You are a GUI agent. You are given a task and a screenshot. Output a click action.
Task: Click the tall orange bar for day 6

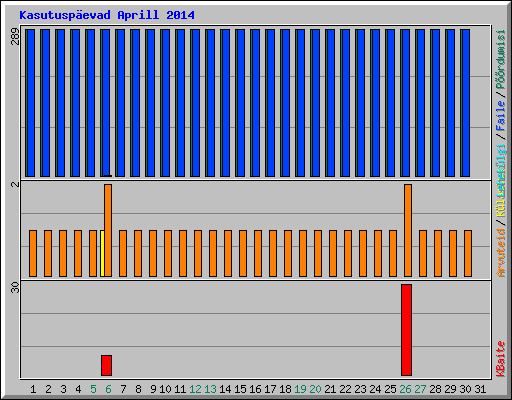pyautogui.click(x=108, y=230)
